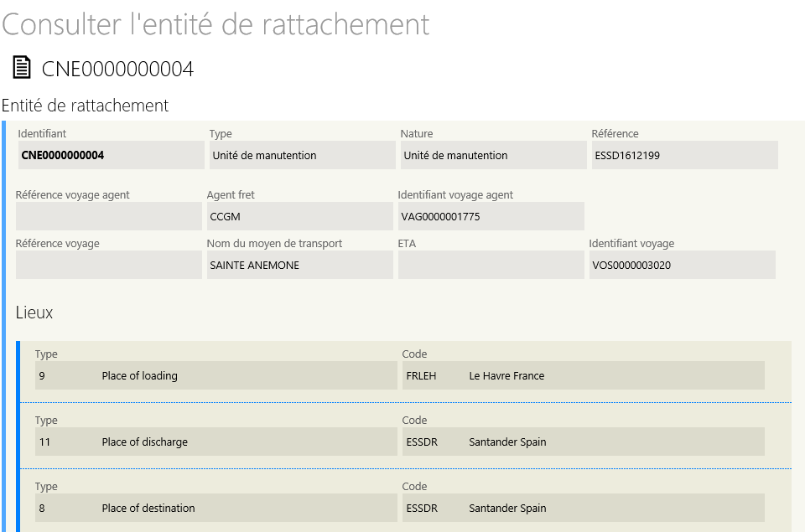Click the Nature field Unité de manutention
Image resolution: width=805 pixels, height=532 pixels.
point(493,156)
